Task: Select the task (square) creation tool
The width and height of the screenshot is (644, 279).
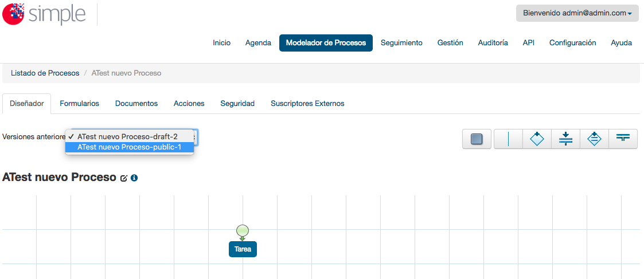Action: click(477, 139)
